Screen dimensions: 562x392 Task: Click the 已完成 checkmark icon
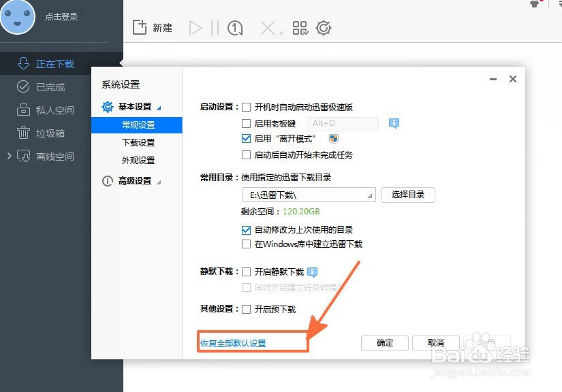(23, 86)
